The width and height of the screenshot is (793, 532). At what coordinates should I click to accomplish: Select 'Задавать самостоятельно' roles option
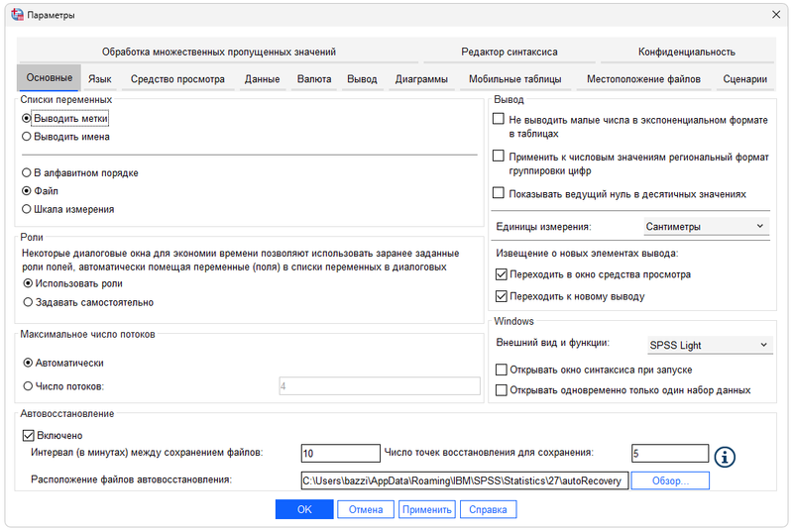pos(27,302)
